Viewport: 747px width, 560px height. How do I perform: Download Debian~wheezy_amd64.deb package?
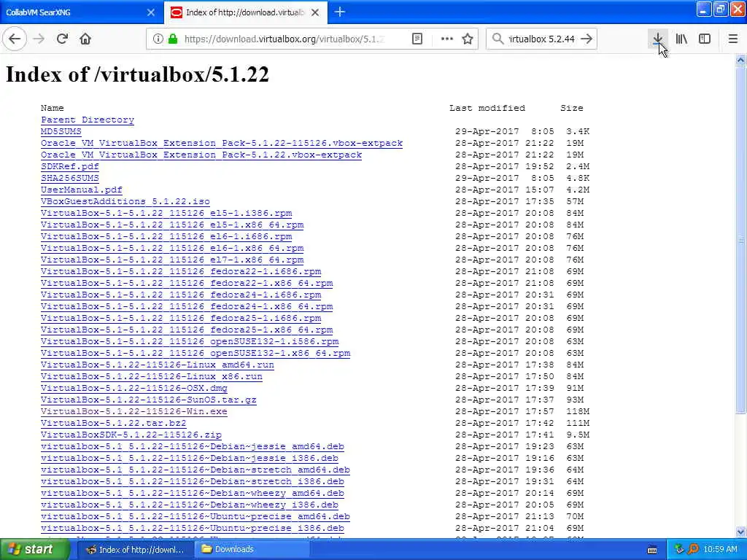tap(193, 493)
